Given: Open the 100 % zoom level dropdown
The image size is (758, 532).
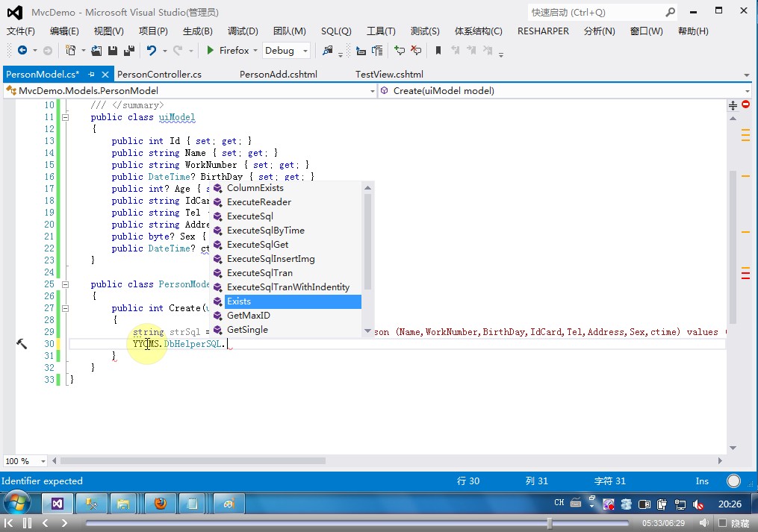Looking at the screenshot, I should (42, 461).
